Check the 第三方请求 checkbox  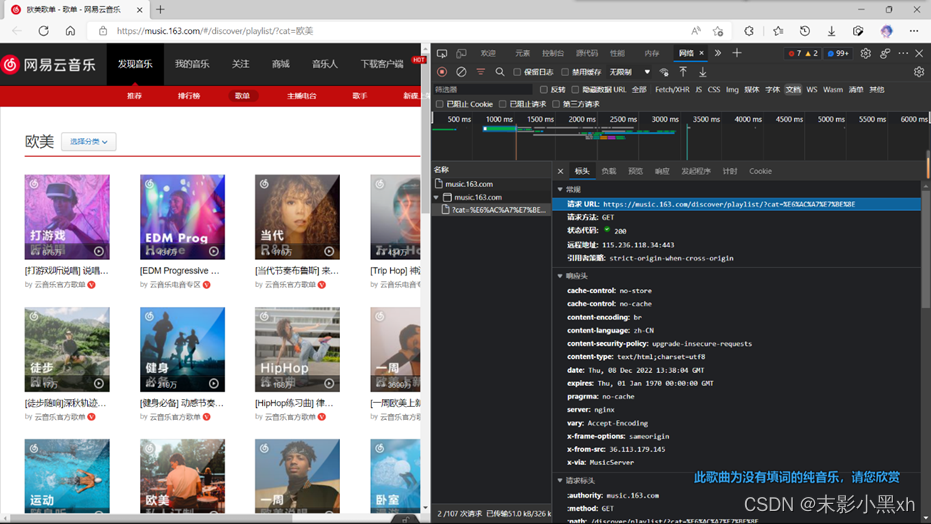(556, 104)
